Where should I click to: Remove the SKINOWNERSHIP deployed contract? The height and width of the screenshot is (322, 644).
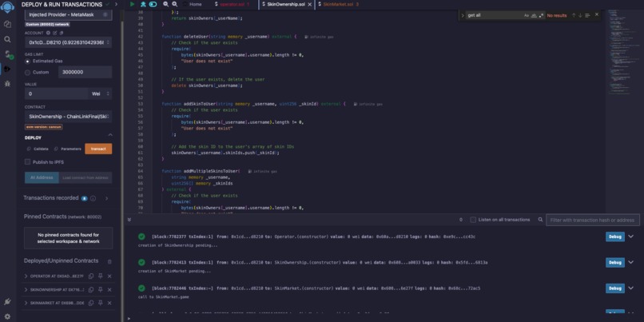coord(109,289)
